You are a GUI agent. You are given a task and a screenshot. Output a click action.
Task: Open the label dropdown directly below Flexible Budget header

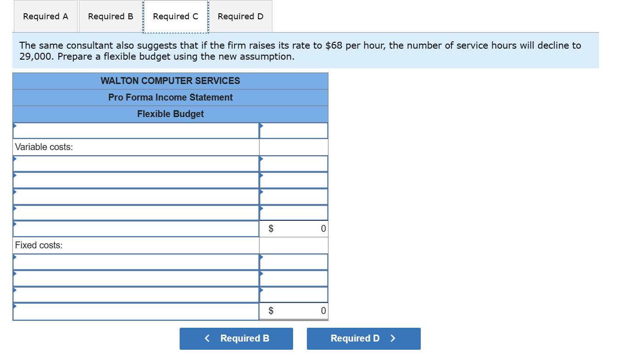(x=136, y=130)
